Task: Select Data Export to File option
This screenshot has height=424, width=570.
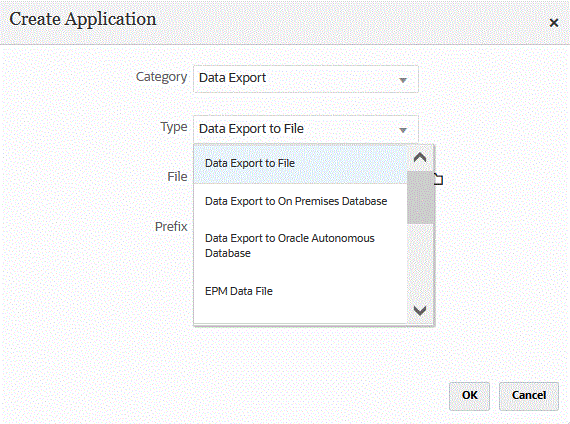Action: tap(300, 163)
